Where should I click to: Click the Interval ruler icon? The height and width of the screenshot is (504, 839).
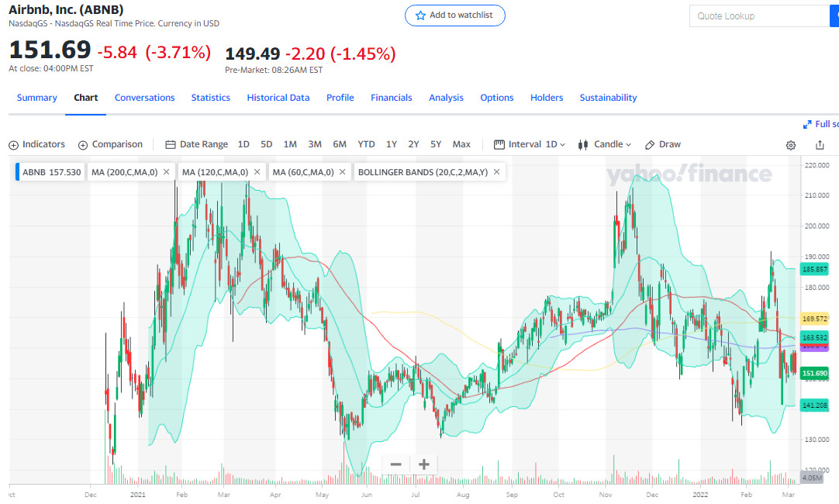(x=499, y=144)
